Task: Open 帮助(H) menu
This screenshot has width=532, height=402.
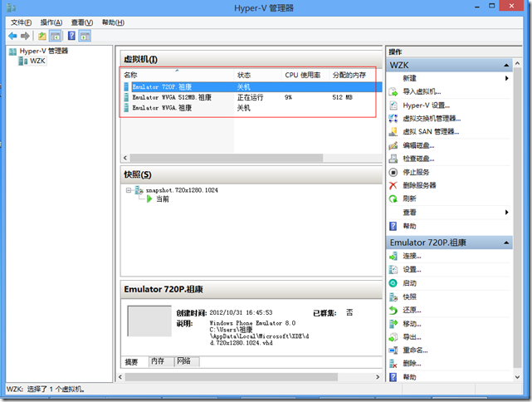Action: (113, 22)
